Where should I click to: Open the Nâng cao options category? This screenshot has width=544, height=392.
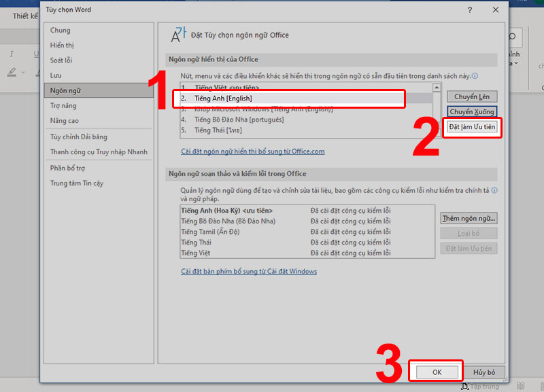pos(99,121)
